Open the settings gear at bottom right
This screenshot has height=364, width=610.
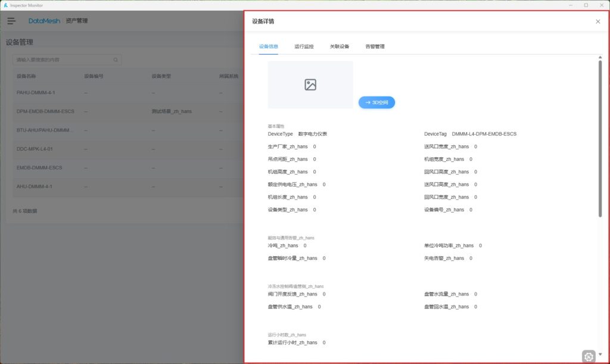pos(589,356)
